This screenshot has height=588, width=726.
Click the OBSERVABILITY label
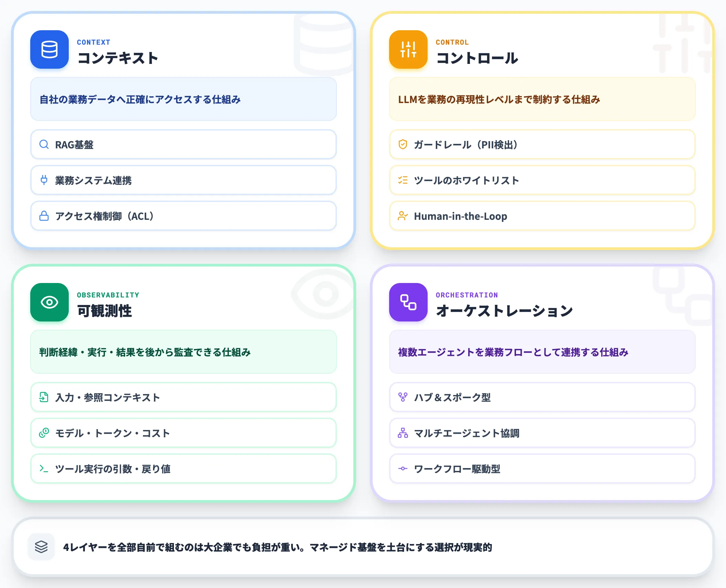pyautogui.click(x=108, y=295)
